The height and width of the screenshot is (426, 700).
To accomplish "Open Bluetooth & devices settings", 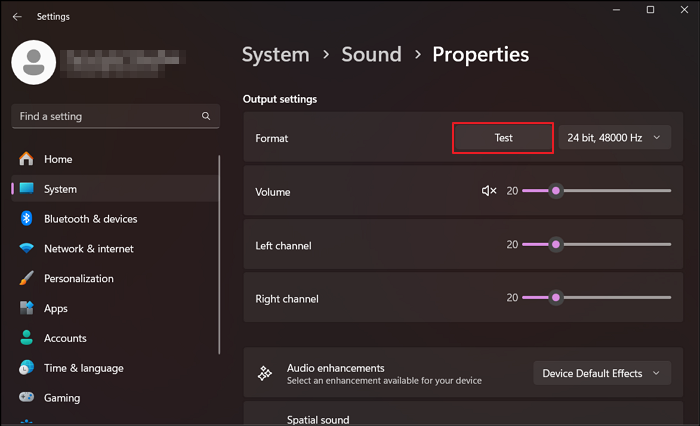I will click(x=90, y=219).
